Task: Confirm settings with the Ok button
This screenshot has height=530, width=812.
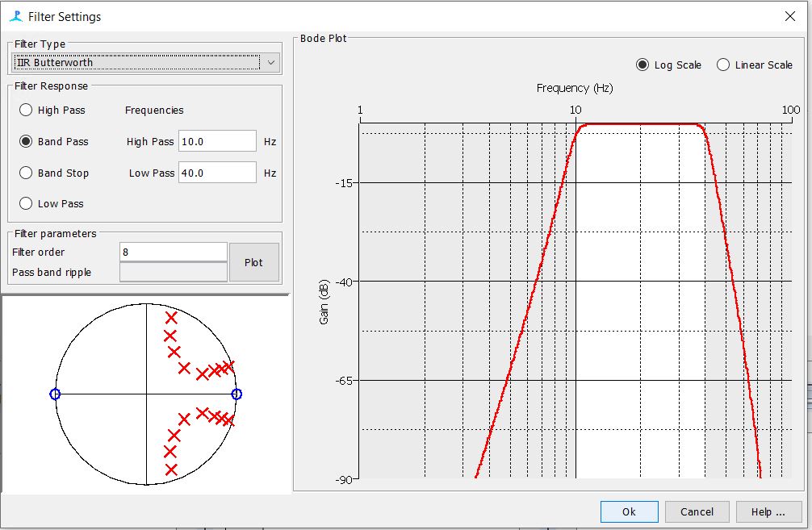Action: (x=629, y=511)
